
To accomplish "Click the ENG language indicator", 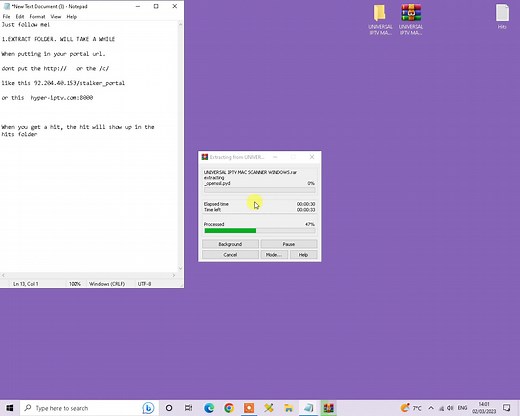I will click(x=462, y=408).
